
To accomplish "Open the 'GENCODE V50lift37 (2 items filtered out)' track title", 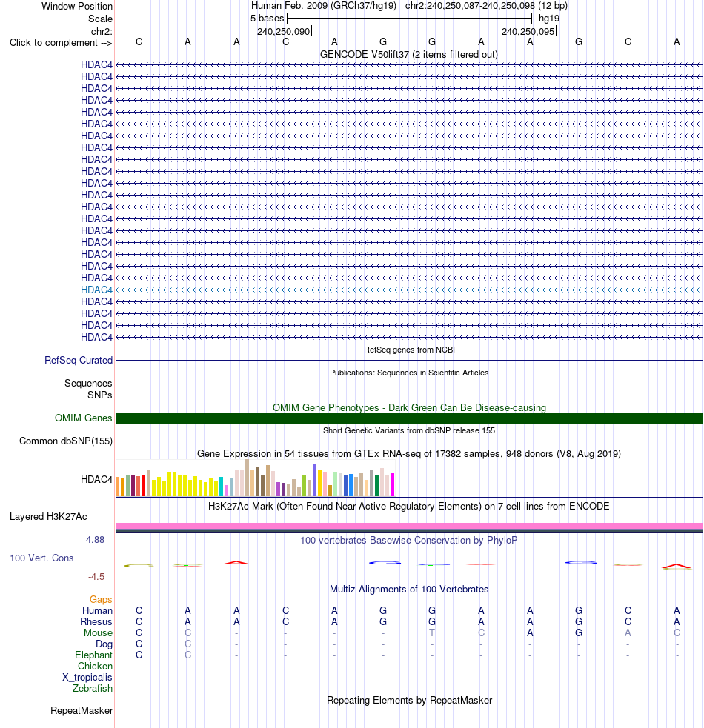I will (409, 54).
